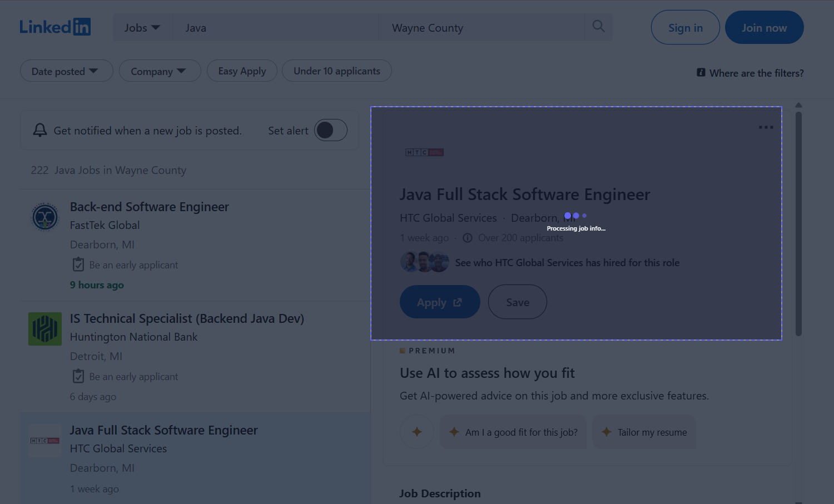
Task: Open the three-dot job options menu
Action: coord(766,127)
